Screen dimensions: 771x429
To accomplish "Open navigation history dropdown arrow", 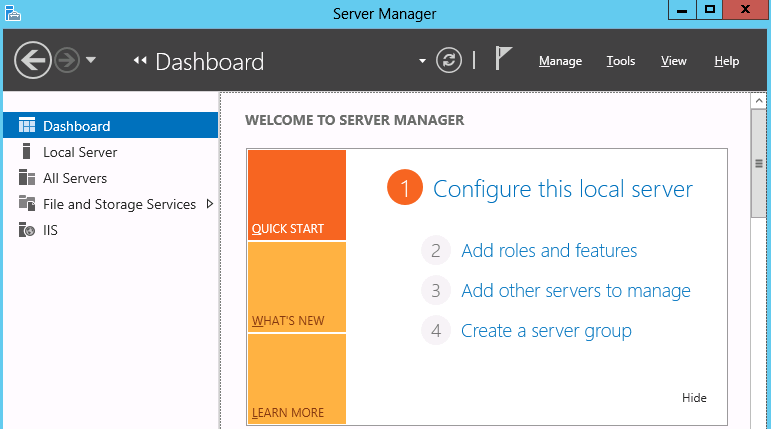I will click(x=90, y=60).
